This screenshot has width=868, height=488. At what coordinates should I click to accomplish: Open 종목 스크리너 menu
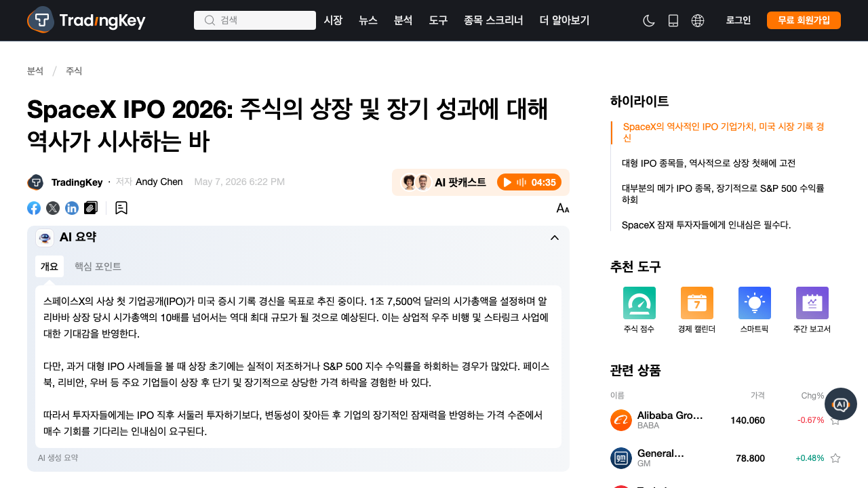pyautogui.click(x=494, y=20)
